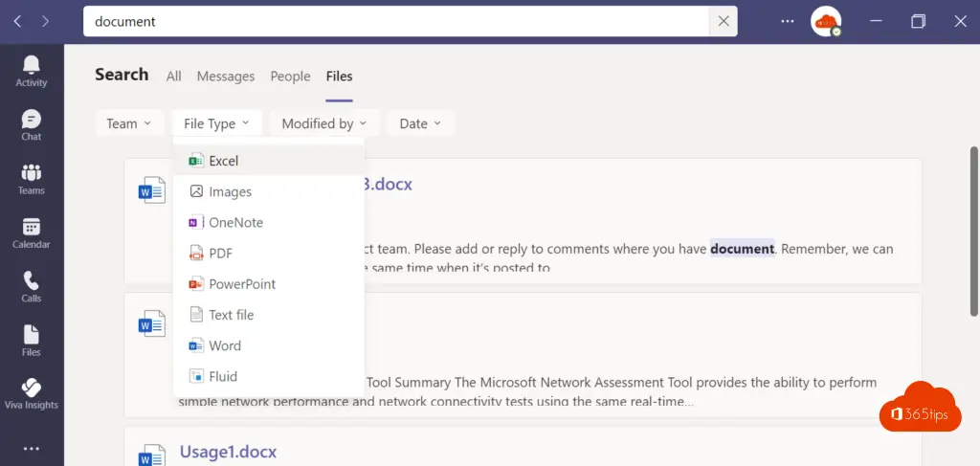Switch to the People search tab
The height and width of the screenshot is (466, 980).
[x=290, y=77]
